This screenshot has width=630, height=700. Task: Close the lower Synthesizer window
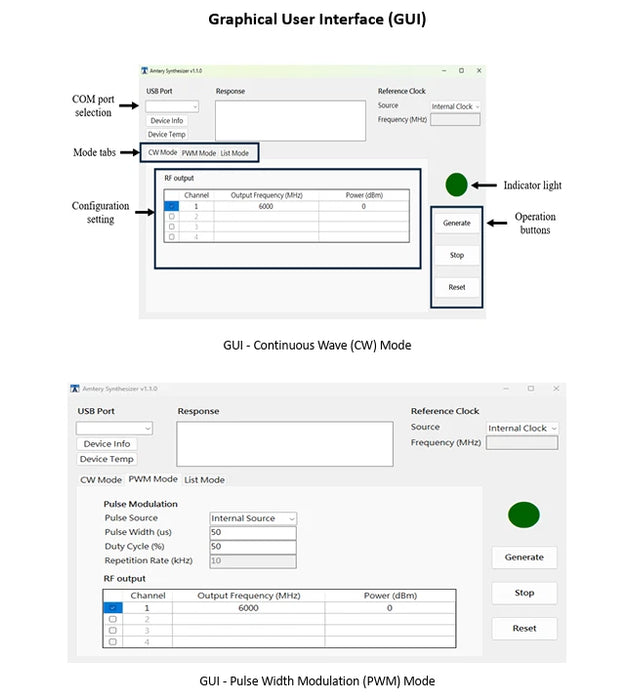click(x=556, y=388)
